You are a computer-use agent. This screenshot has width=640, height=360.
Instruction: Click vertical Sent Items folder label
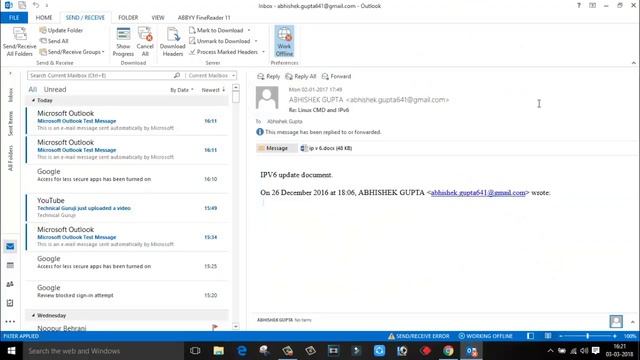pos(11,123)
